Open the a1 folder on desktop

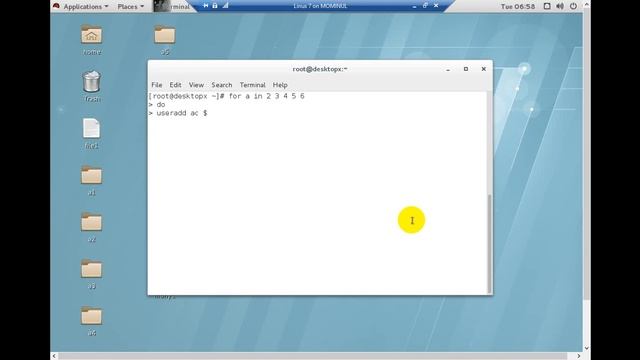point(91,176)
